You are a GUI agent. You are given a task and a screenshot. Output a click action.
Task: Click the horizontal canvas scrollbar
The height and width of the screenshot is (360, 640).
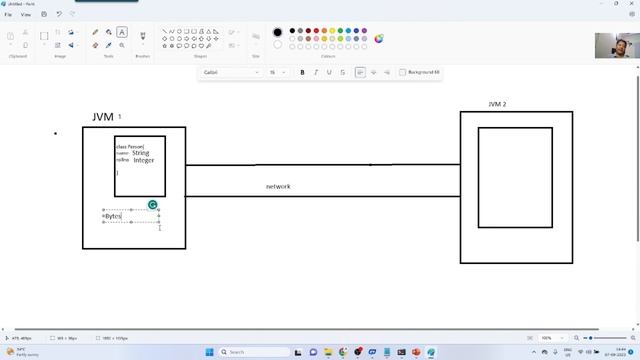tap(307, 329)
